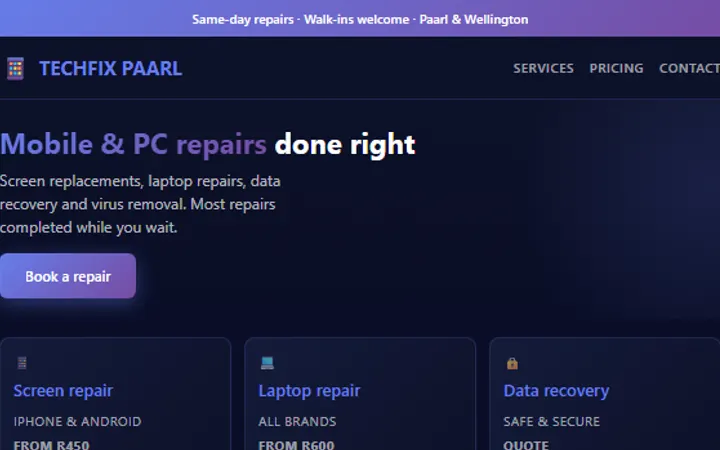
Task: Click the 'SAFE & SECURE' subtitle text
Action: [551, 422]
